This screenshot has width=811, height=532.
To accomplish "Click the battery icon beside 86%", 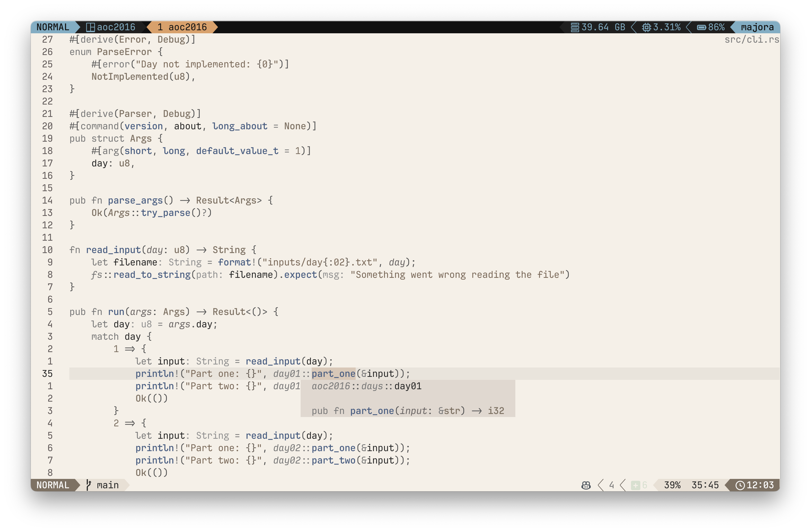I will [x=701, y=27].
